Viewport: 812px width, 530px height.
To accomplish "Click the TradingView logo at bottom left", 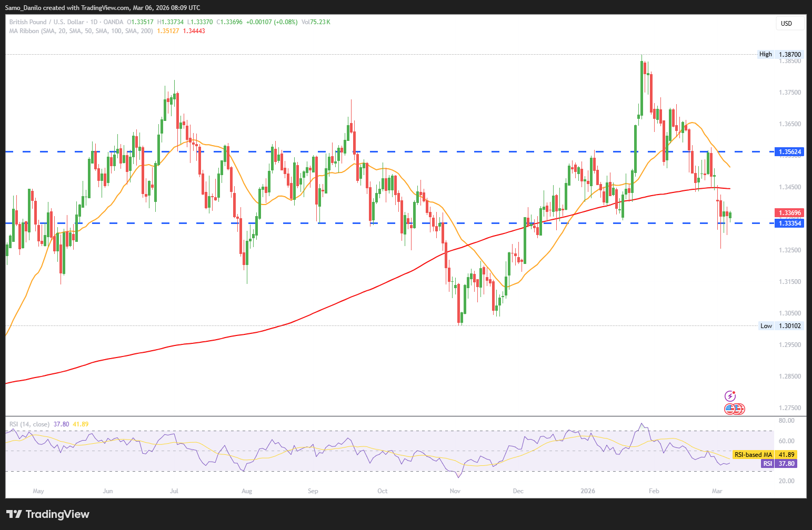I will (48, 514).
